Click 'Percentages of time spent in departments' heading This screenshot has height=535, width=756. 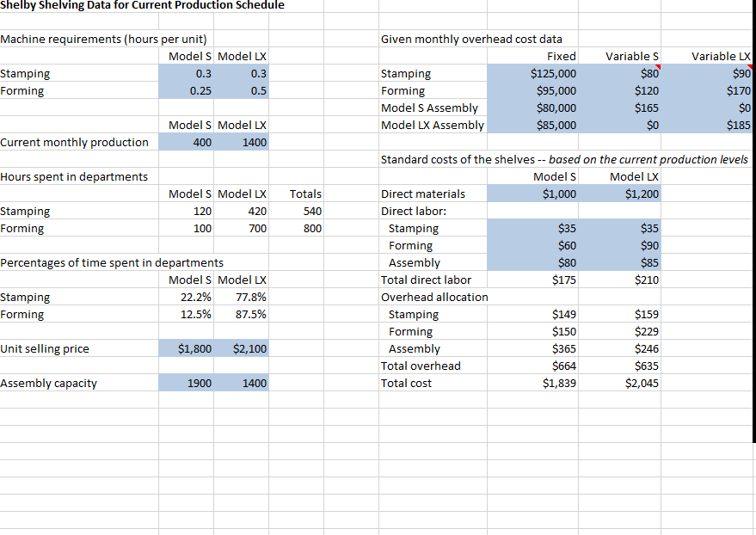click(x=112, y=262)
